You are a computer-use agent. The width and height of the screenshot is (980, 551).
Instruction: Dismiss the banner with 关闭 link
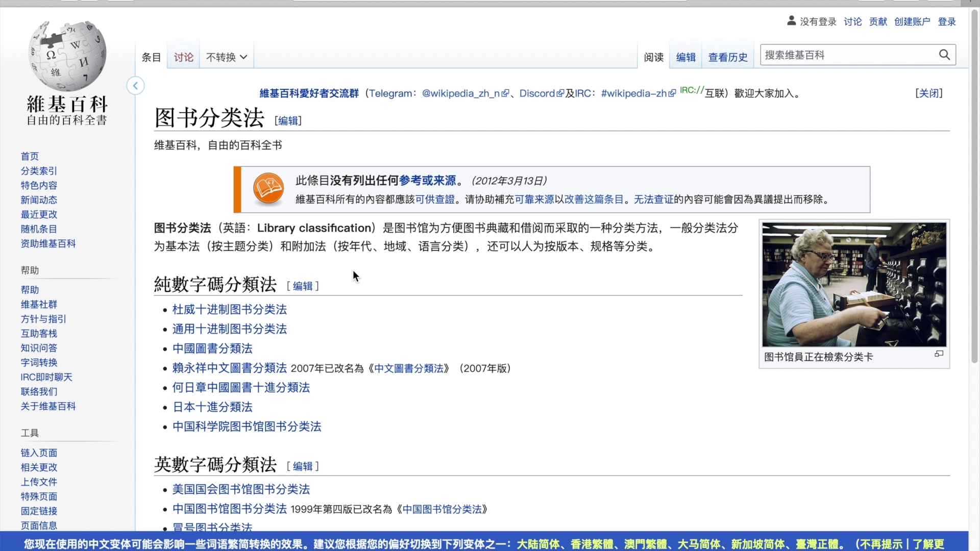coord(928,93)
